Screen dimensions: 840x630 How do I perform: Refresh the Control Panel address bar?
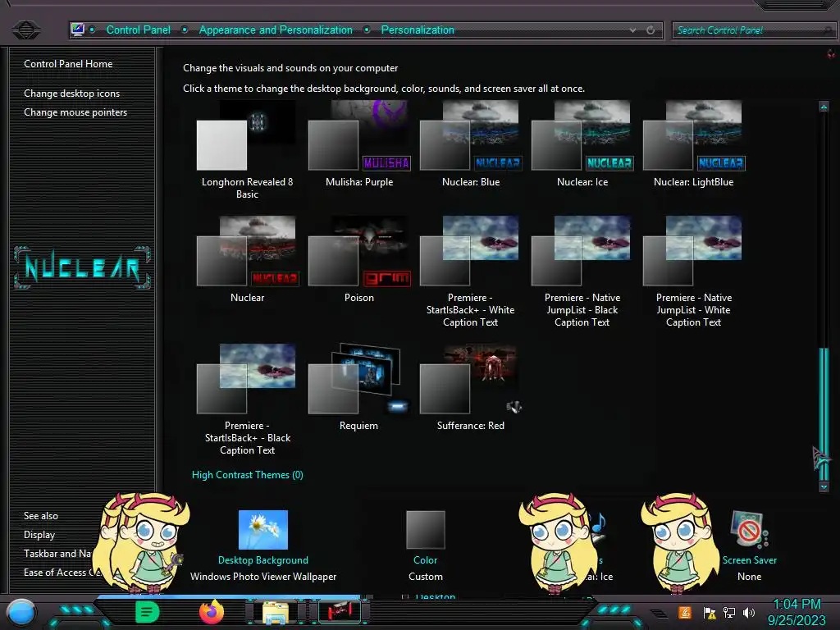651,30
